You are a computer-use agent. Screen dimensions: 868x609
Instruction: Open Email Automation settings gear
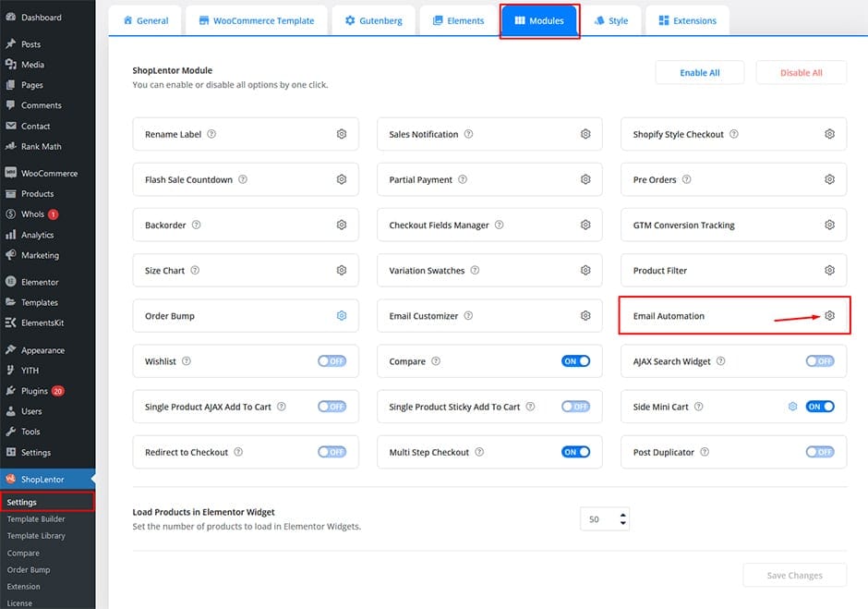click(x=829, y=315)
